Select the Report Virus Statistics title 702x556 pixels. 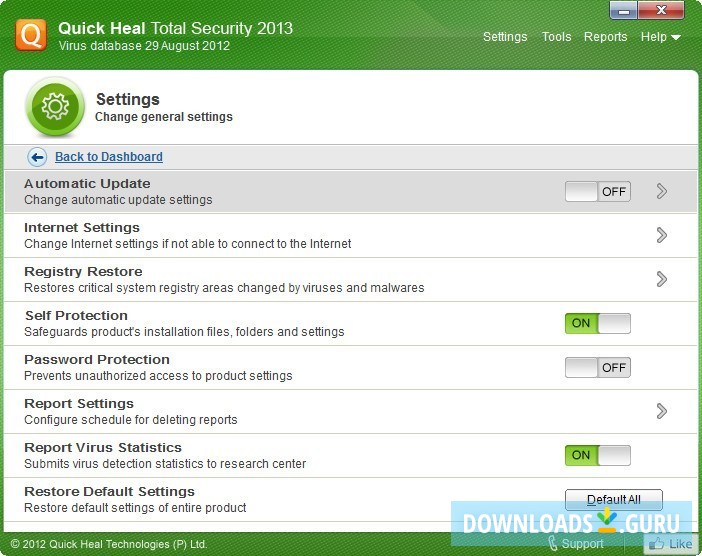(103, 447)
